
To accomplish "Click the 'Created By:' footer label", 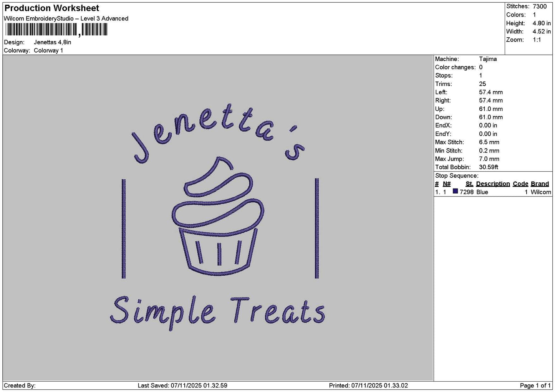I will click(20, 385).
